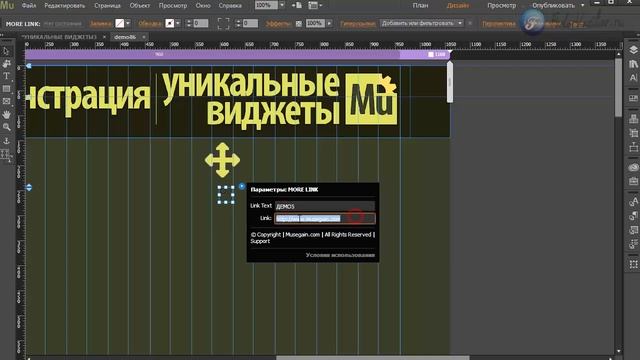Click the blue widget options arrow button
This screenshot has width=640, height=360.
coord(242,186)
